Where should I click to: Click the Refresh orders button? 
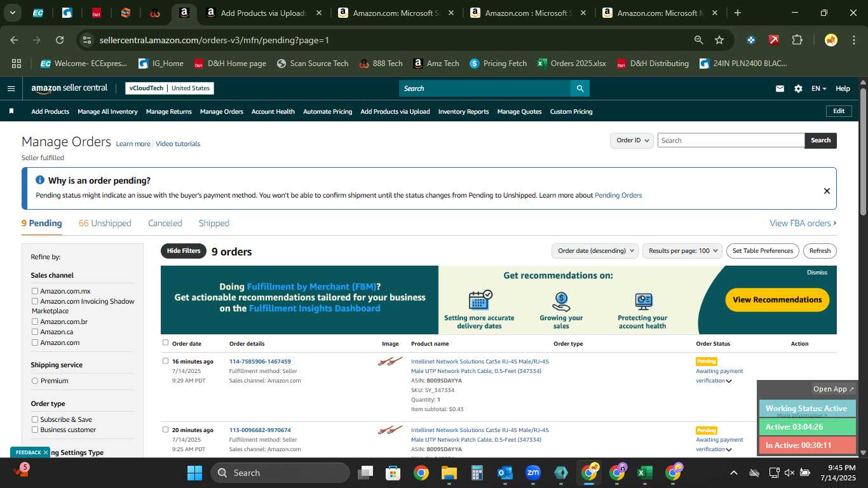[x=820, y=251]
